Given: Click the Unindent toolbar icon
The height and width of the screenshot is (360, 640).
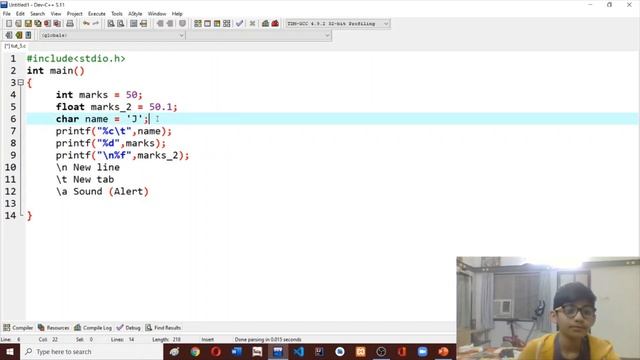Looking at the screenshot, I should click(x=170, y=24).
